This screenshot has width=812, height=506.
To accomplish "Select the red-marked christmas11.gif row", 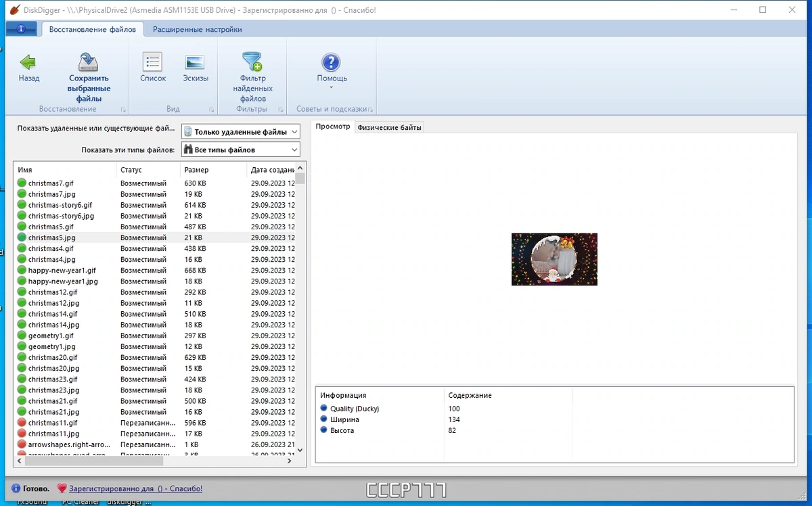I will [x=155, y=423].
